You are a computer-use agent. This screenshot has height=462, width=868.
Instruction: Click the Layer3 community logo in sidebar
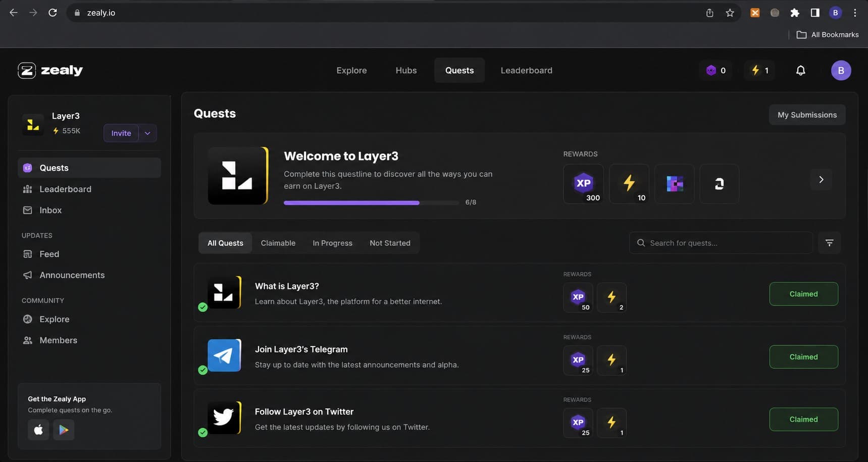point(33,124)
